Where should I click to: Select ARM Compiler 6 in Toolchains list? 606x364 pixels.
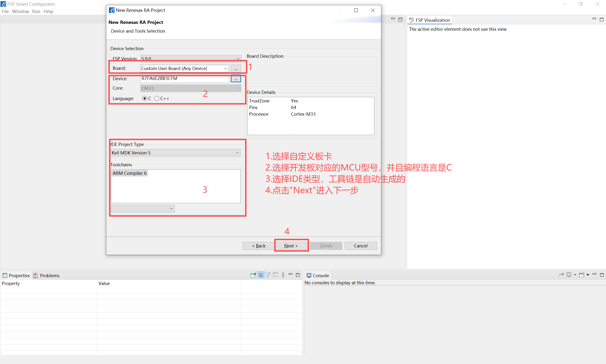[x=130, y=173]
